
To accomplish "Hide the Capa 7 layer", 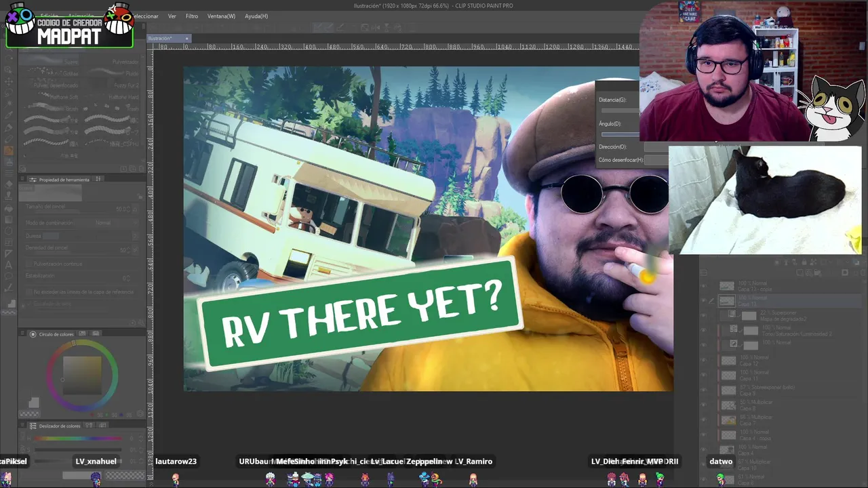I will pyautogui.click(x=703, y=420).
